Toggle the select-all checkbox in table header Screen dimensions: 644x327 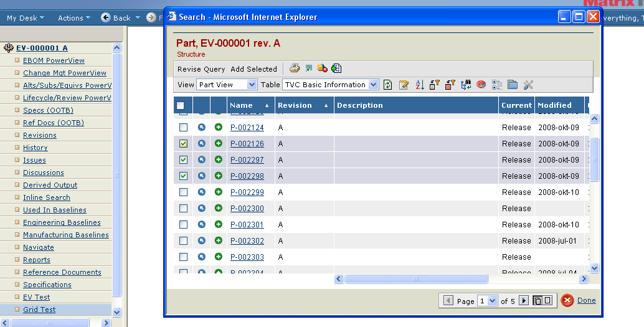(181, 106)
